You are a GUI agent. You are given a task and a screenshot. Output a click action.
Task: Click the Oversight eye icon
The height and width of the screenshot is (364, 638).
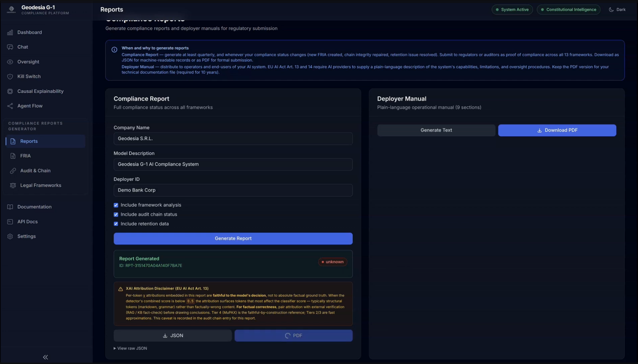click(x=10, y=62)
